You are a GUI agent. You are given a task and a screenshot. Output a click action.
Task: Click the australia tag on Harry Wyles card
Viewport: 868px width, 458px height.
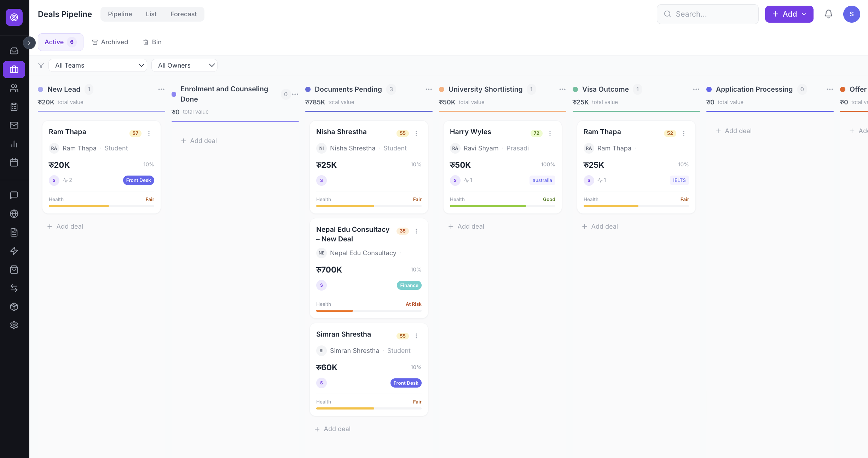[x=542, y=181]
